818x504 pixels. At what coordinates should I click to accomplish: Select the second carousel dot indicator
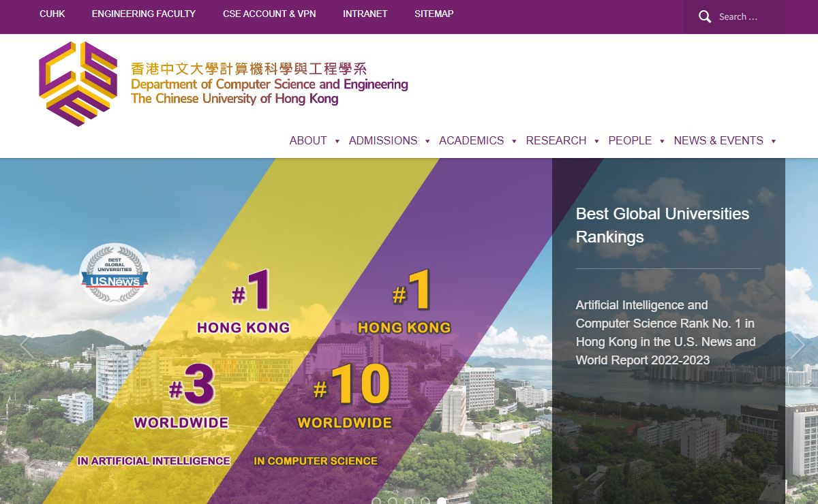(x=393, y=501)
